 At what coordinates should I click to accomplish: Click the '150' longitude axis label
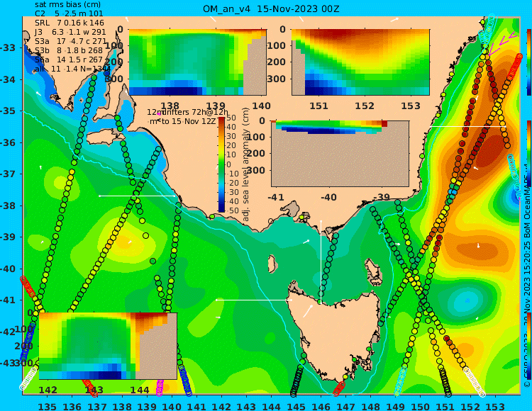tap(421, 406)
